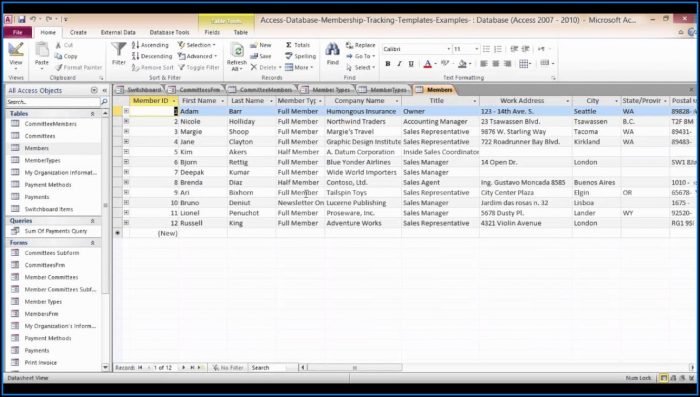Screen dimensions: 700x397
Task: Collapse the Tables group in navigation pane
Action: (x=92, y=114)
